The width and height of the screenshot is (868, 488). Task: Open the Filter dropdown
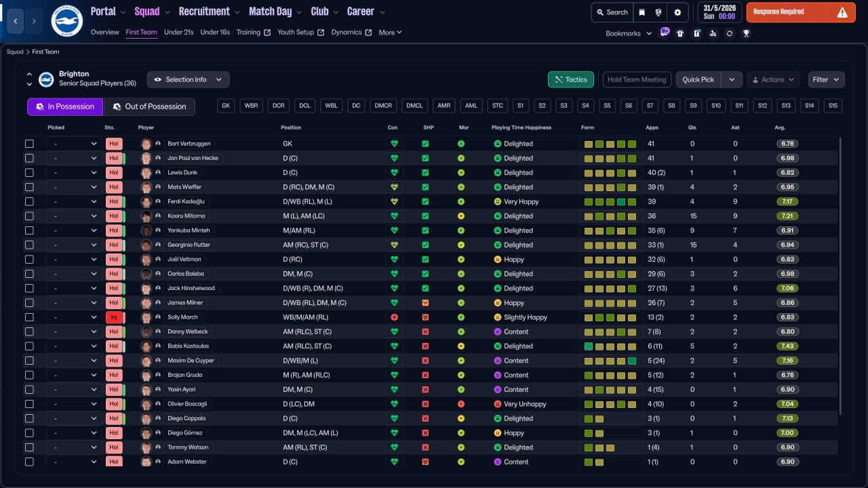(826, 79)
